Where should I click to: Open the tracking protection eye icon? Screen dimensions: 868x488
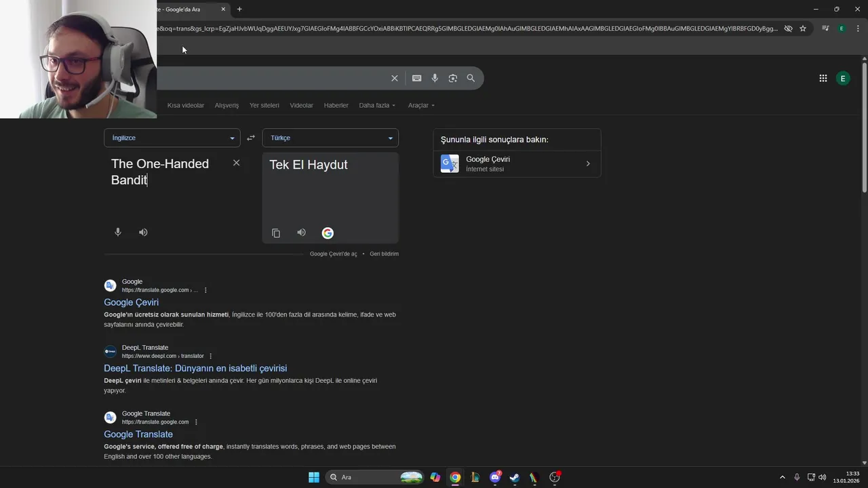click(x=788, y=28)
